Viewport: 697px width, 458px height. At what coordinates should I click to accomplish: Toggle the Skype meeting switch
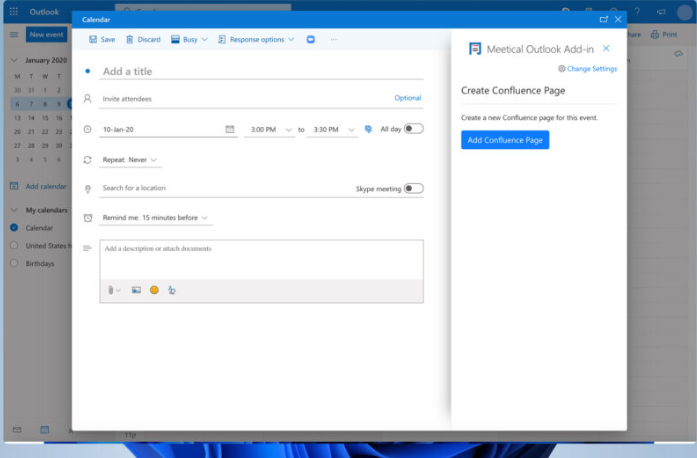(x=413, y=189)
